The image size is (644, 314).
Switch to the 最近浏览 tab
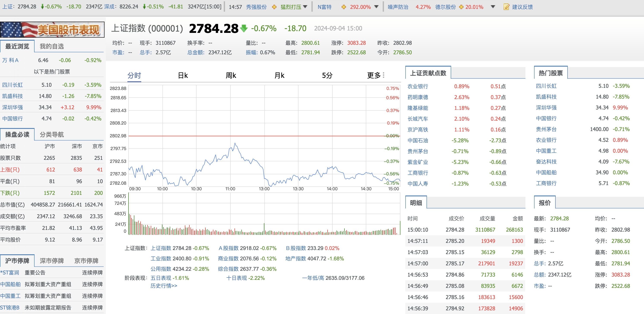pos(17,46)
